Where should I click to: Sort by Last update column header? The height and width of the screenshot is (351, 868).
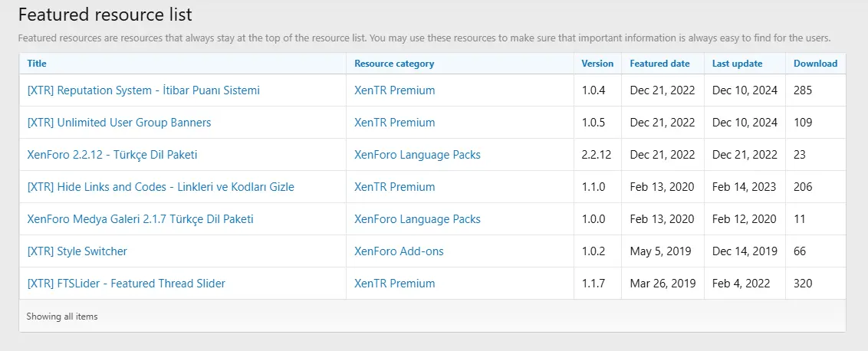738,63
